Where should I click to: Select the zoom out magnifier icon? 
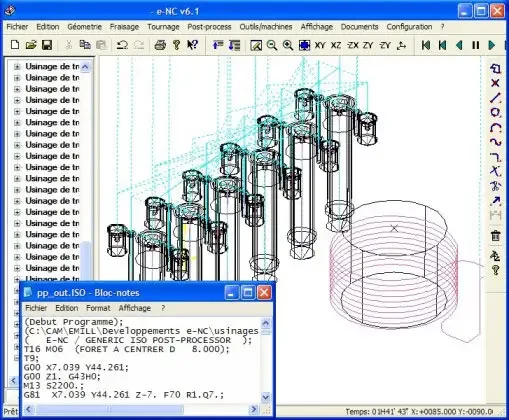272,45
